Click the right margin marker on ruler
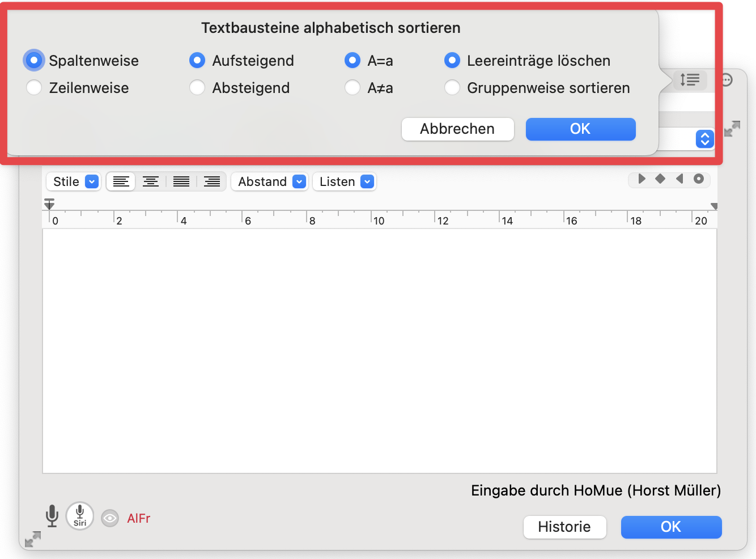Screen dimensions: 756x559 click(x=714, y=206)
